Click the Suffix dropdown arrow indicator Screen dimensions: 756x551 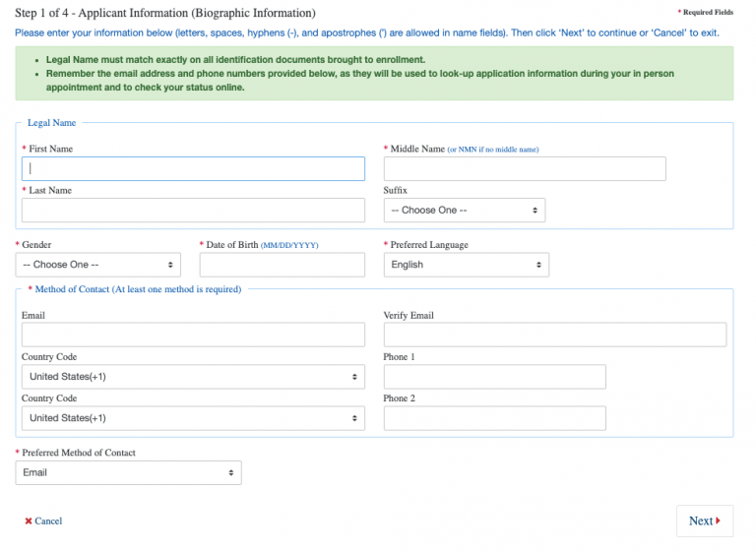(535, 211)
